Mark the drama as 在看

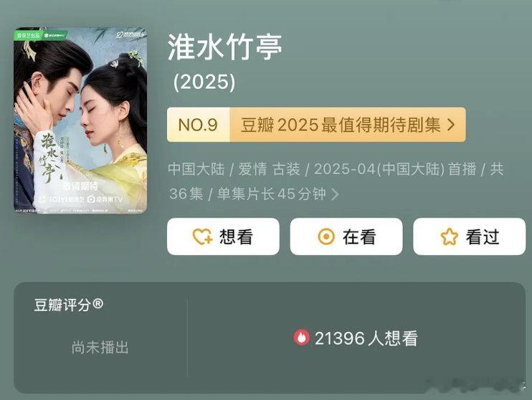coord(346,237)
